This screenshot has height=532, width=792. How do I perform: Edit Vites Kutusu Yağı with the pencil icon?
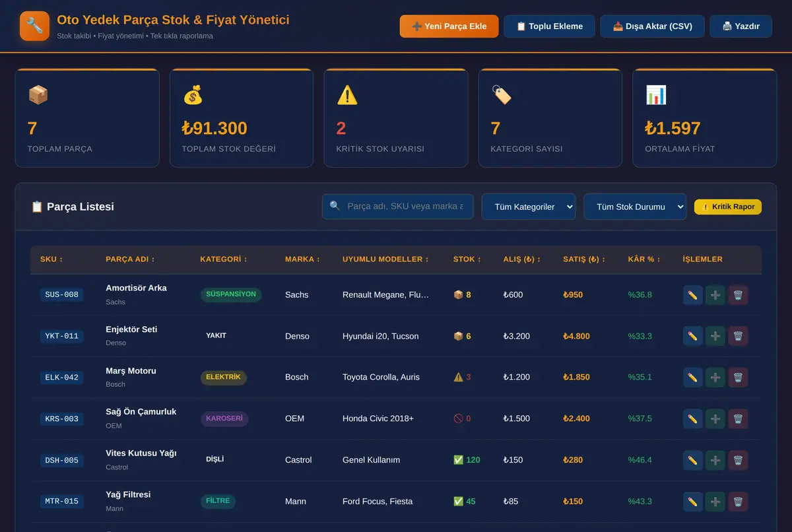[x=692, y=460]
